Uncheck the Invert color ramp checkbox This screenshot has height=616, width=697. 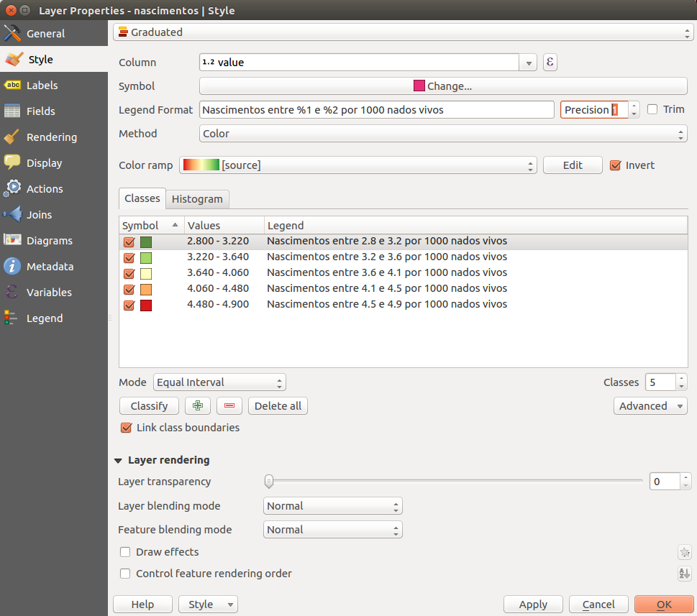(x=615, y=165)
